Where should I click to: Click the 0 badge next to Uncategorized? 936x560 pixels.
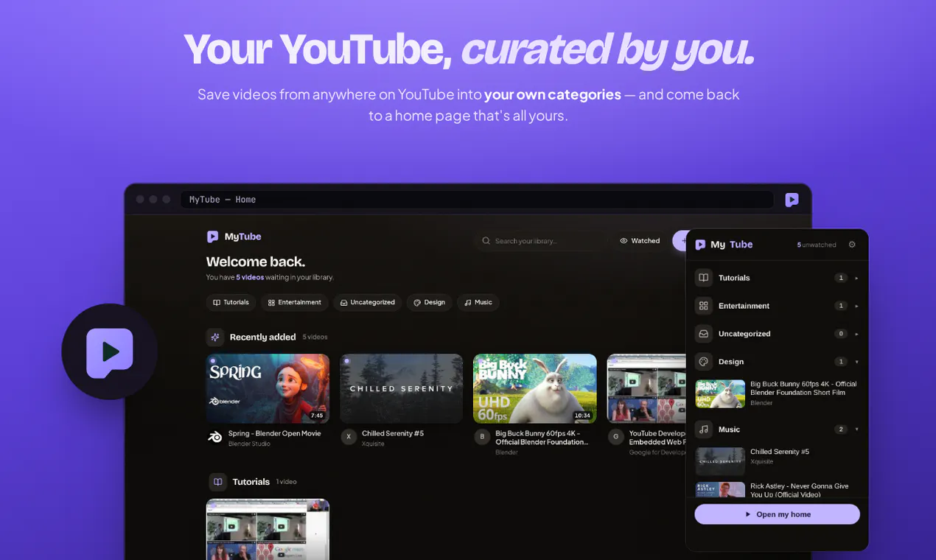pos(840,334)
